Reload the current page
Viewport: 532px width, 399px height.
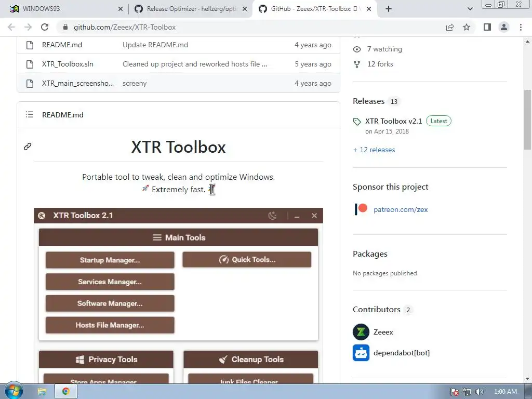[x=45, y=27]
